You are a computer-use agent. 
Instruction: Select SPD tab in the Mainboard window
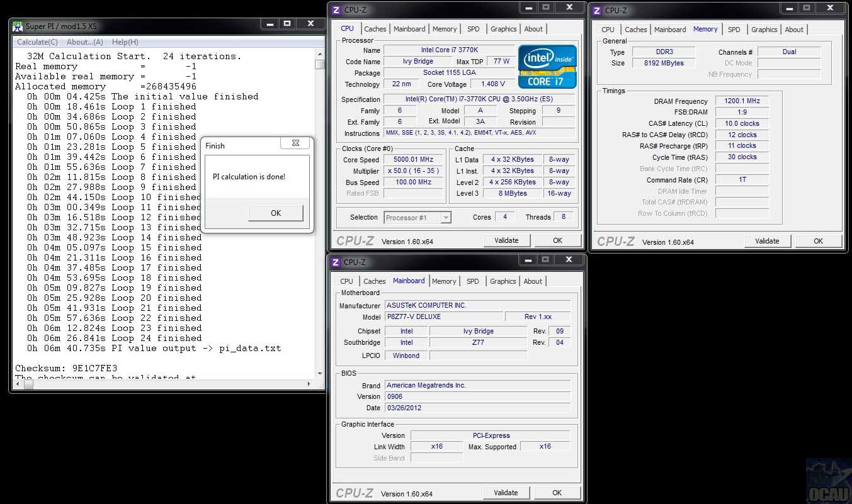[473, 281]
